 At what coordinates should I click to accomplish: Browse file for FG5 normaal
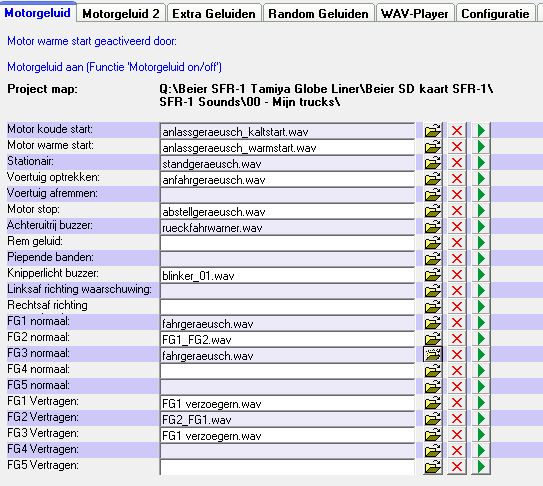coord(433,387)
